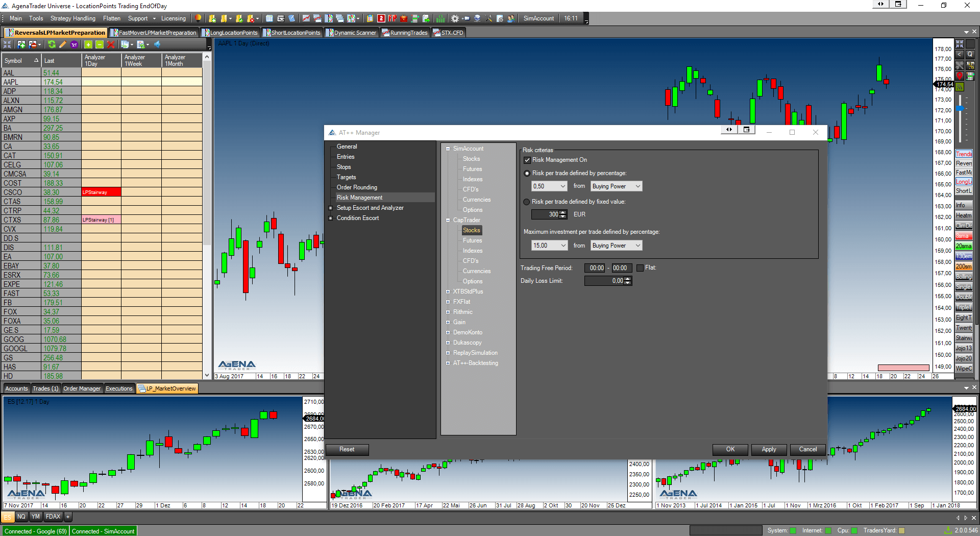The width and height of the screenshot is (980, 536).
Task: Click the green RSS feed icon in chart sidebar
Action: pos(960,87)
